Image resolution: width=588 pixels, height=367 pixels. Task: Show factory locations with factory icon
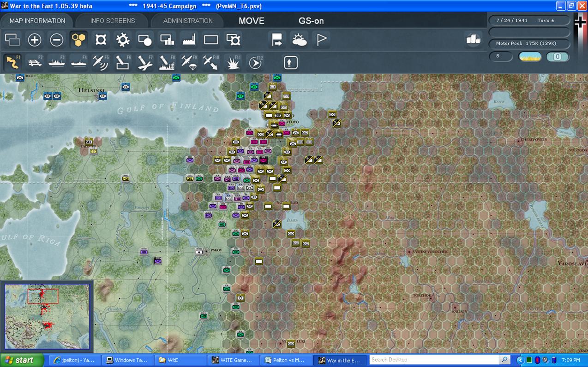(189, 40)
